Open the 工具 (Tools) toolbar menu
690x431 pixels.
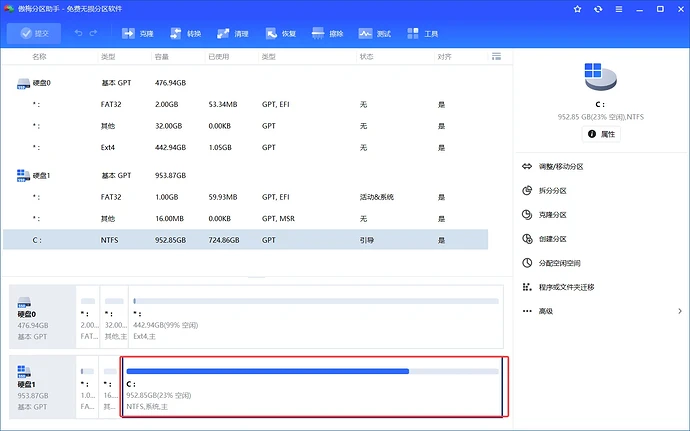tap(422, 33)
